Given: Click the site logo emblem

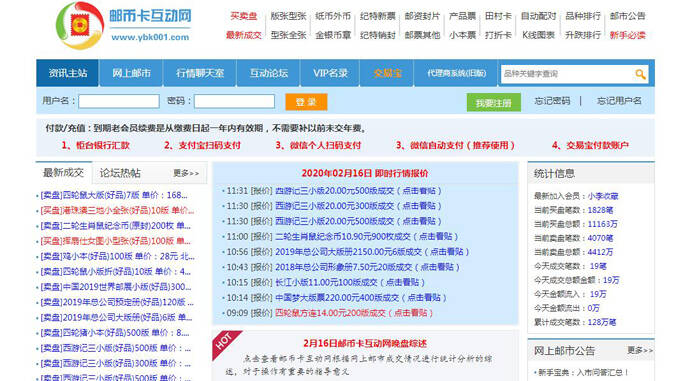Looking at the screenshot, I should [x=79, y=25].
